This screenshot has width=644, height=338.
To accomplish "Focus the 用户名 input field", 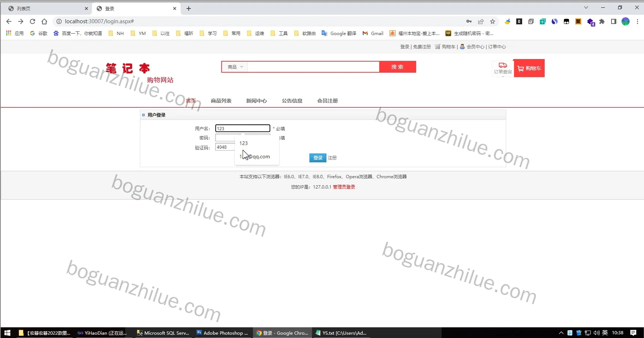I will pos(243,128).
